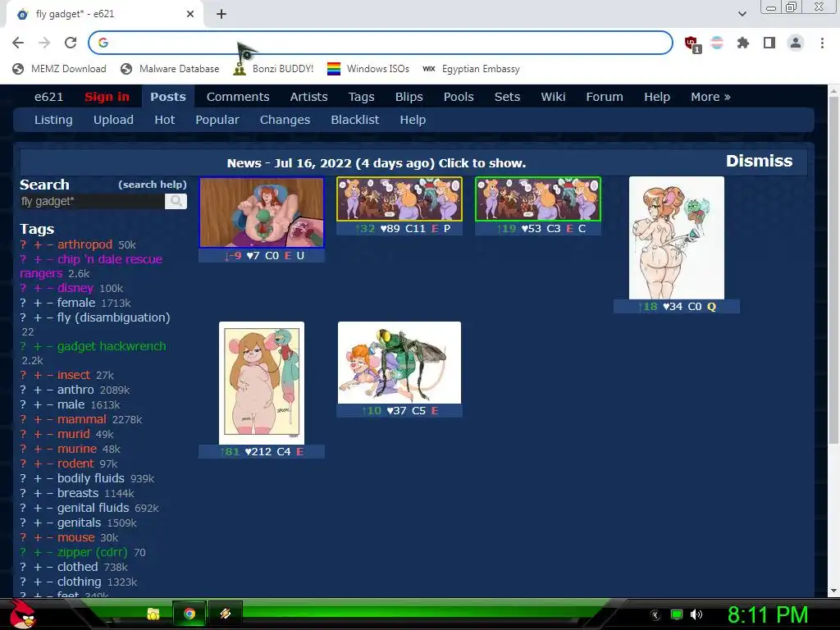This screenshot has height=630, width=840.
Task: Open the Sets navigation item
Action: tap(507, 97)
